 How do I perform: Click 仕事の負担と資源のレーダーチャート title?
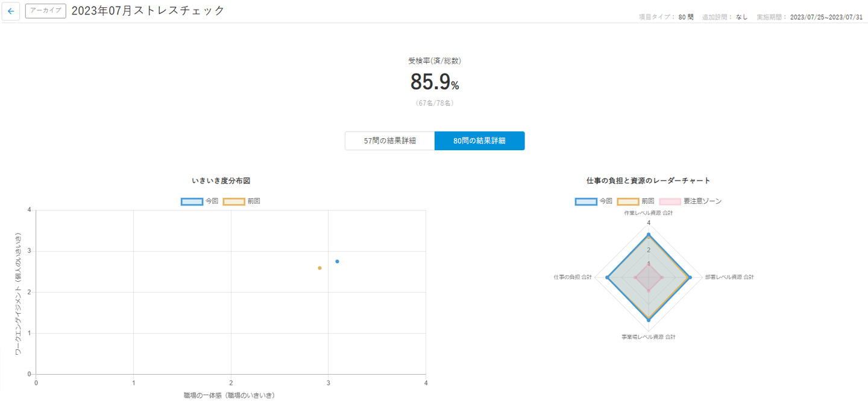[648, 180]
